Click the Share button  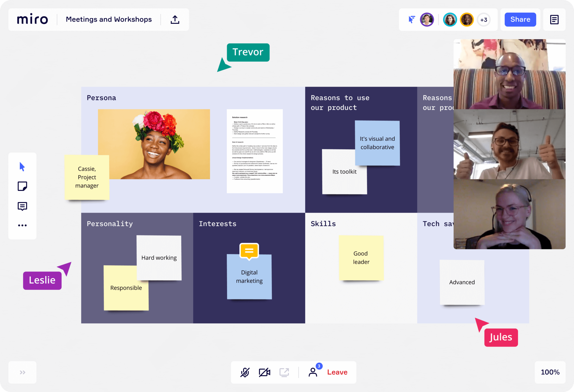[x=520, y=20]
